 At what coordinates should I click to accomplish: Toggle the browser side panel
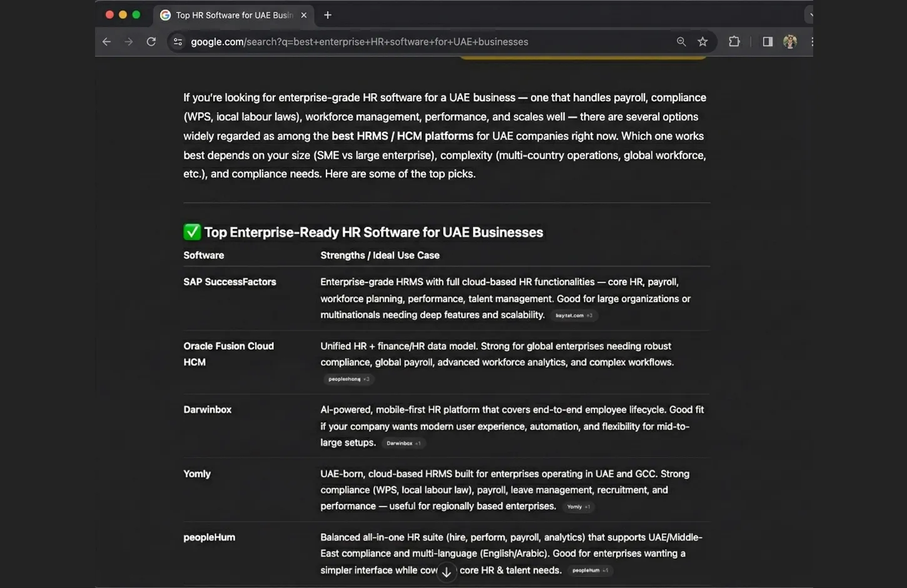pos(768,42)
